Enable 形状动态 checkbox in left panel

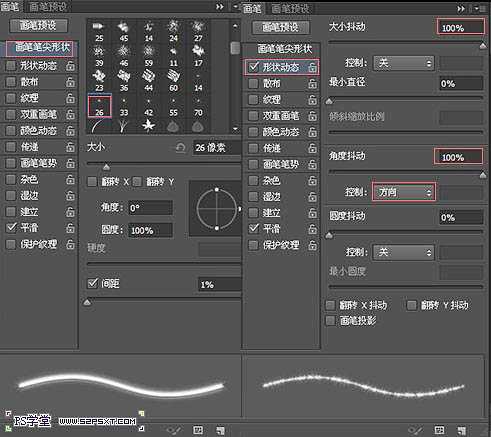pyautogui.click(x=11, y=66)
